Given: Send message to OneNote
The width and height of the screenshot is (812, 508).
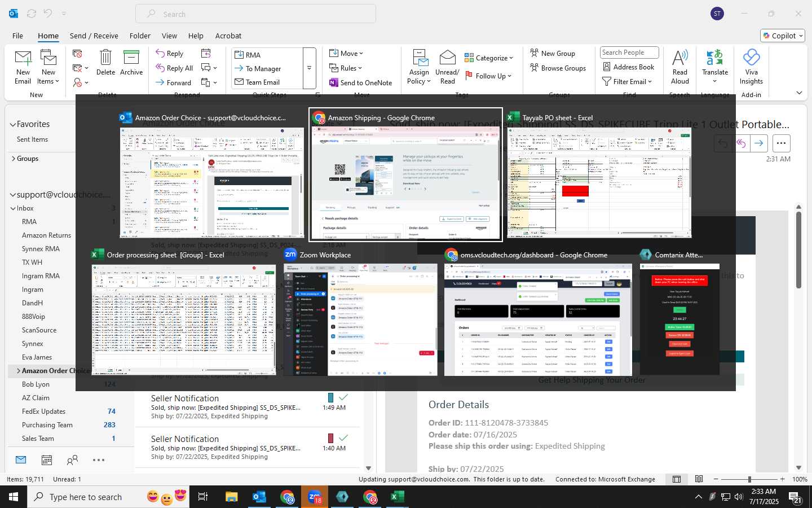Looking at the screenshot, I should point(361,82).
